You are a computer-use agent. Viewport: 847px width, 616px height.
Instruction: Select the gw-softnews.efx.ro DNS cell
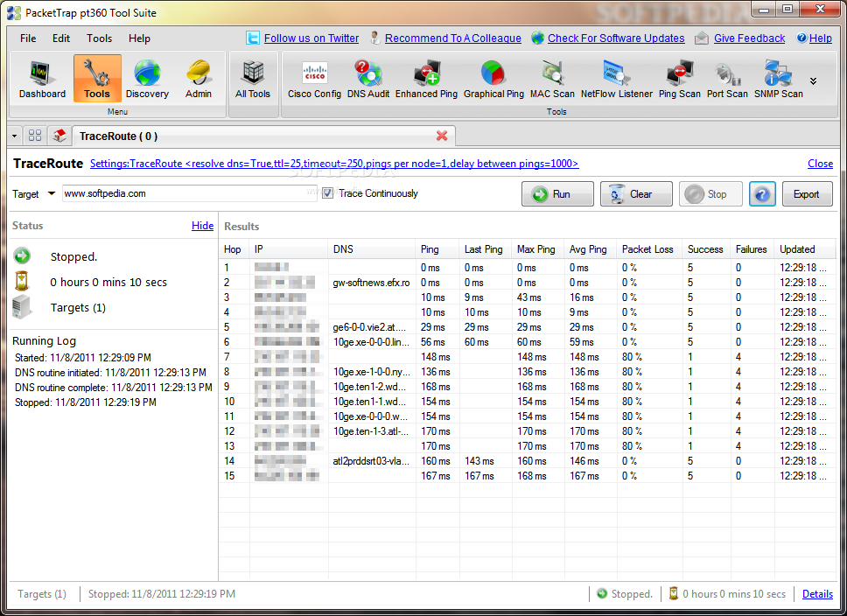(372, 283)
